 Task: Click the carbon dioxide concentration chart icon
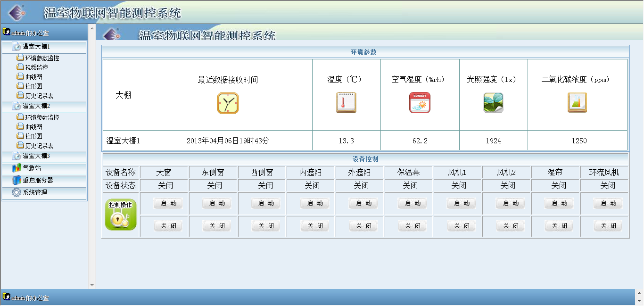click(x=577, y=103)
